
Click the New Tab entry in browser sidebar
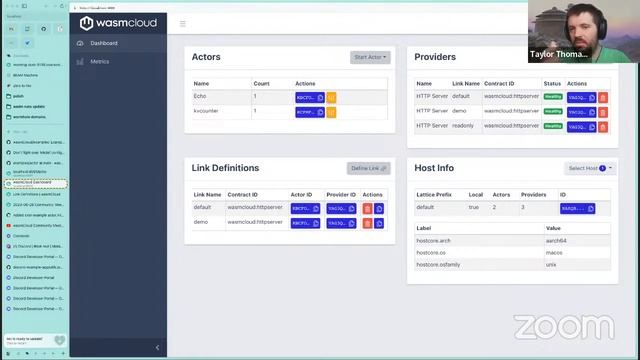pos(35,132)
